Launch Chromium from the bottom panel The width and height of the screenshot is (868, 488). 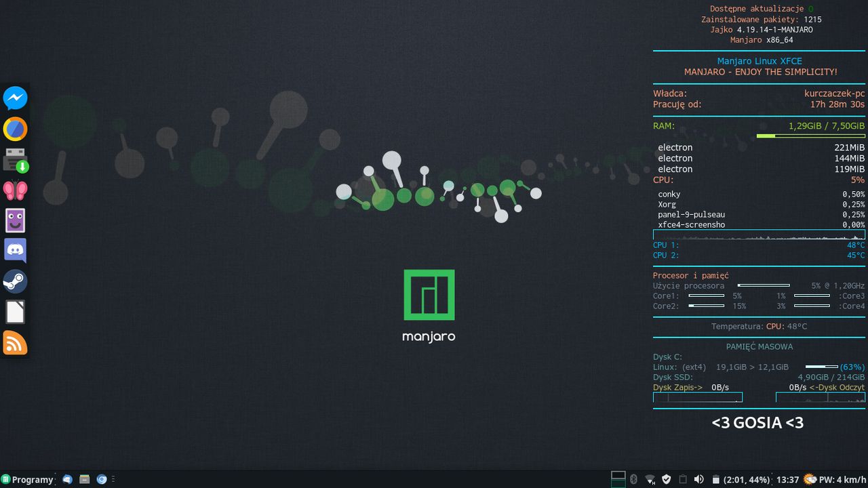pyautogui.click(x=102, y=479)
